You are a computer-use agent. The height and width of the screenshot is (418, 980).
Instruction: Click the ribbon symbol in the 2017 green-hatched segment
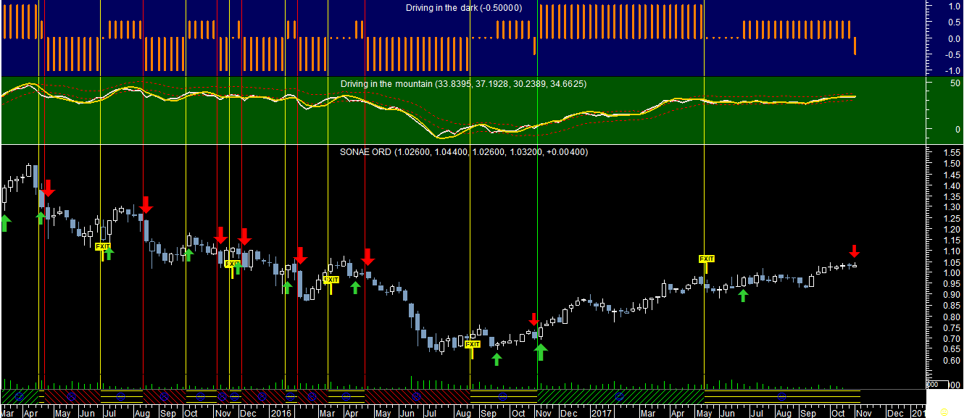point(619,397)
